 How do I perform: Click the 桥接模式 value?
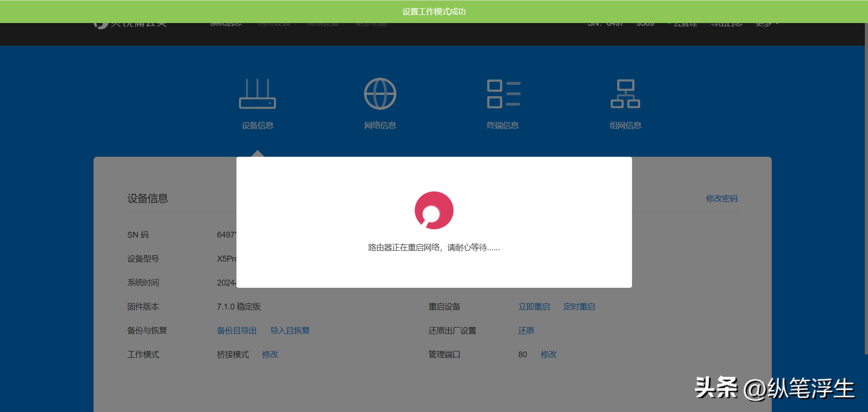coord(233,355)
